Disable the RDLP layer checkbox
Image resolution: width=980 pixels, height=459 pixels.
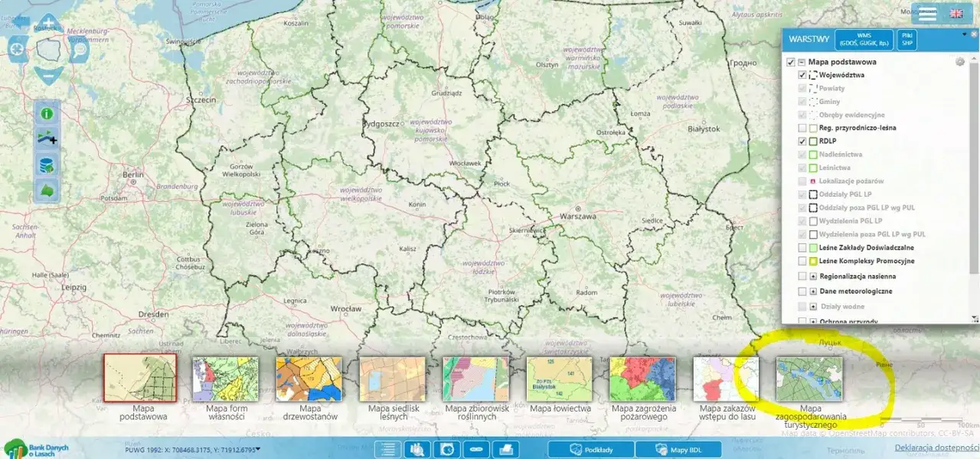point(802,142)
